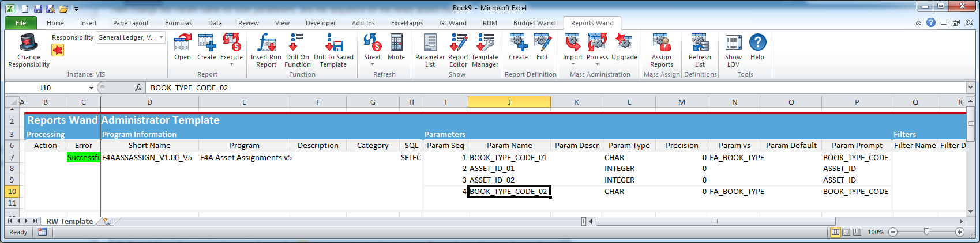Screen dimensions: 980x243
Task: Click the macro recording status bar button
Action: click(x=42, y=232)
